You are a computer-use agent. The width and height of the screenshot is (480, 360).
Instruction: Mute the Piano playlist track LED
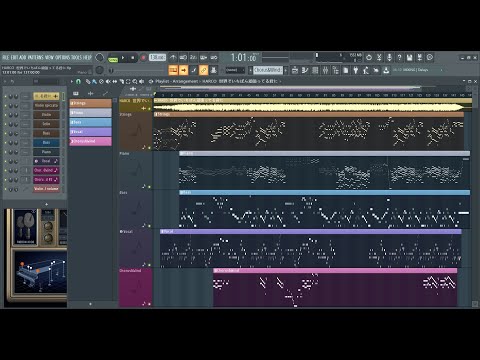coord(149,187)
